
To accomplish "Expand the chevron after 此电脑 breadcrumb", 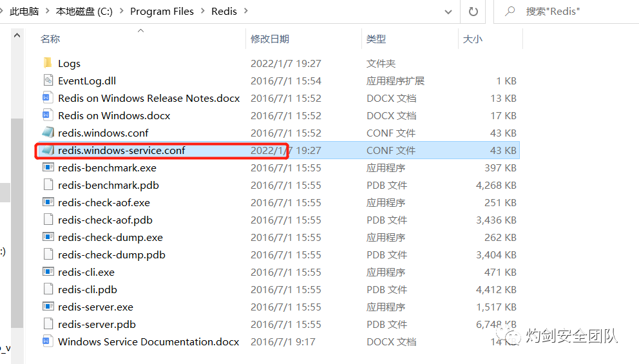I will tap(47, 11).
